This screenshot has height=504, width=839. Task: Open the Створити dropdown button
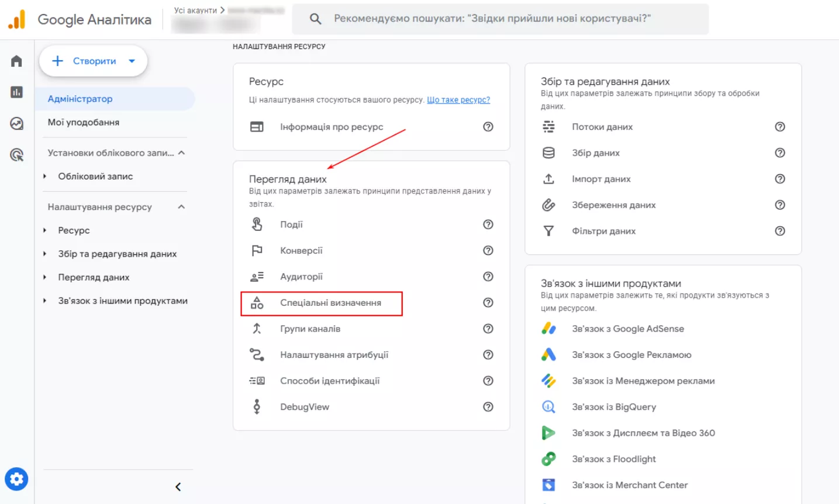[94, 61]
